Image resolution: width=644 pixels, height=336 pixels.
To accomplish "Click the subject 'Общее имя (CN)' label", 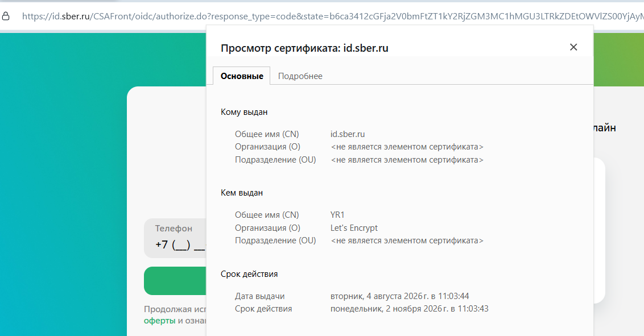I will (x=267, y=134).
